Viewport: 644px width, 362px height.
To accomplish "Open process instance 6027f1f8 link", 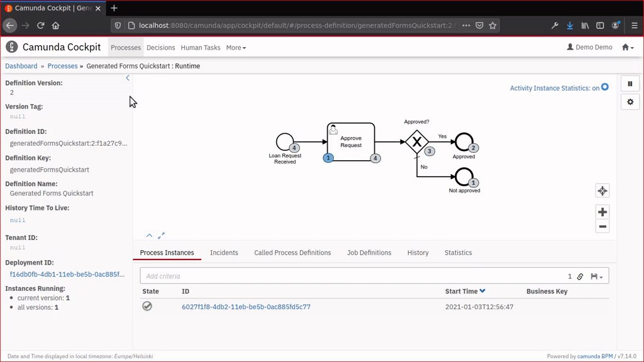I will click(246, 307).
